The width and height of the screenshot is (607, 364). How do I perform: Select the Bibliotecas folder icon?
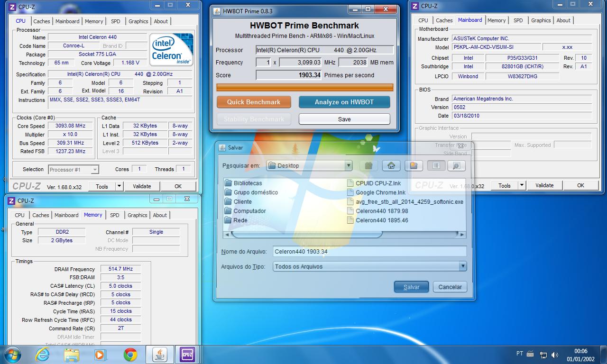[x=228, y=183]
